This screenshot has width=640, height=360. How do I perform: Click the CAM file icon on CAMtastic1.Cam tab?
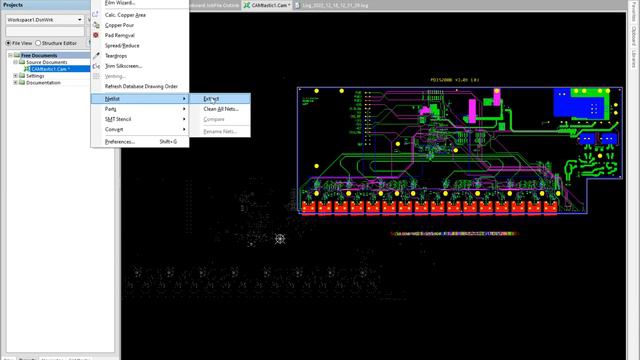pyautogui.click(x=247, y=5)
